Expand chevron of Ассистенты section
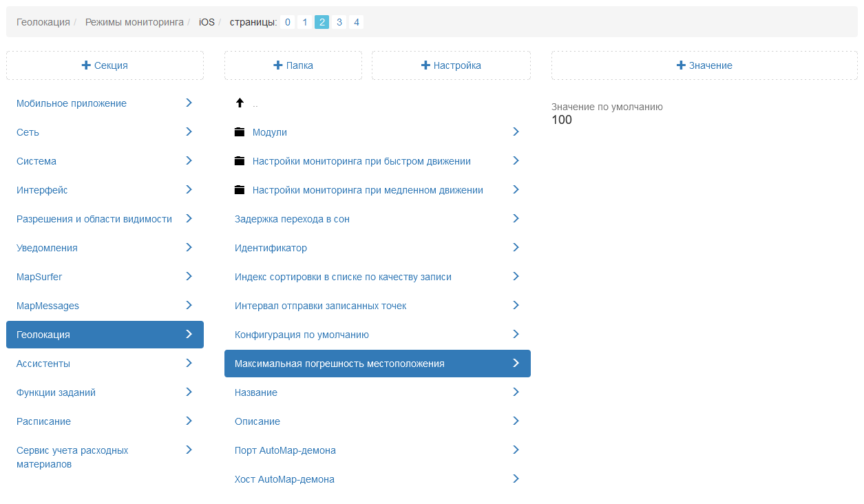The height and width of the screenshot is (504, 864). coord(189,363)
